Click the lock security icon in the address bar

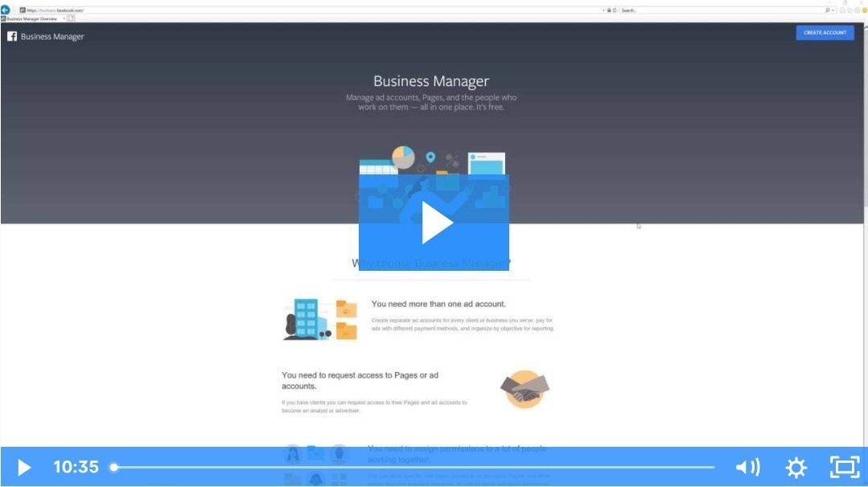tap(609, 10)
